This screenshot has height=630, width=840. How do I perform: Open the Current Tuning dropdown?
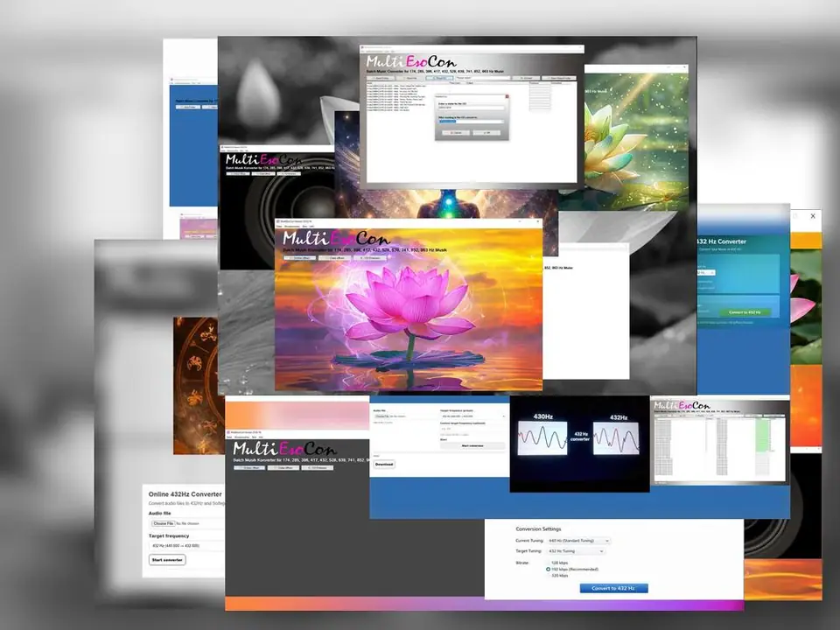(578, 541)
